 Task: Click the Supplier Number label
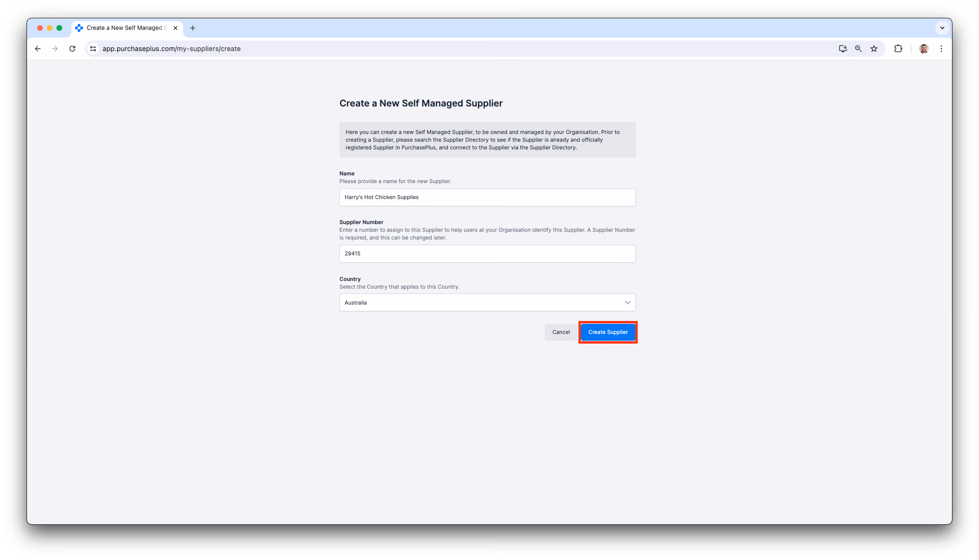361,222
